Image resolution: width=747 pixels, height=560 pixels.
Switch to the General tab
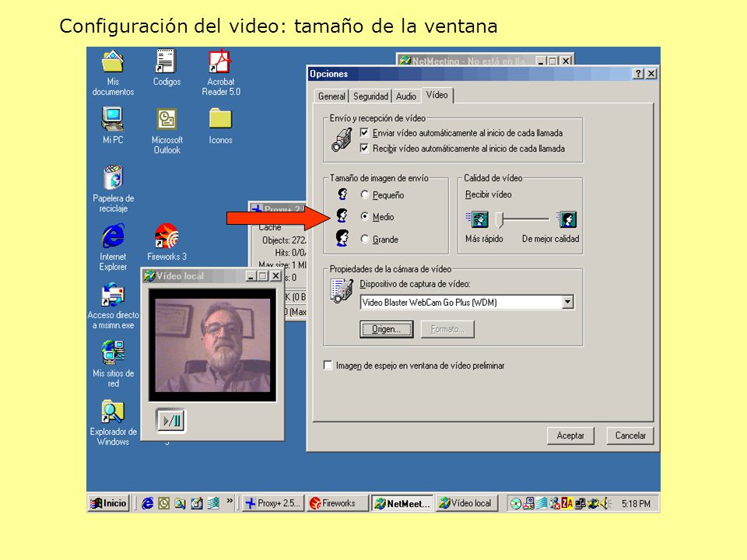[331, 96]
